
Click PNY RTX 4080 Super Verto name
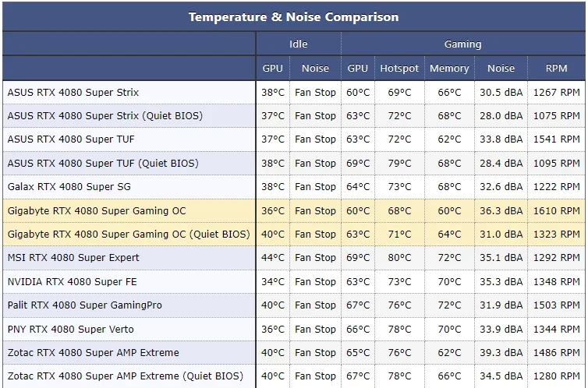[70, 330]
